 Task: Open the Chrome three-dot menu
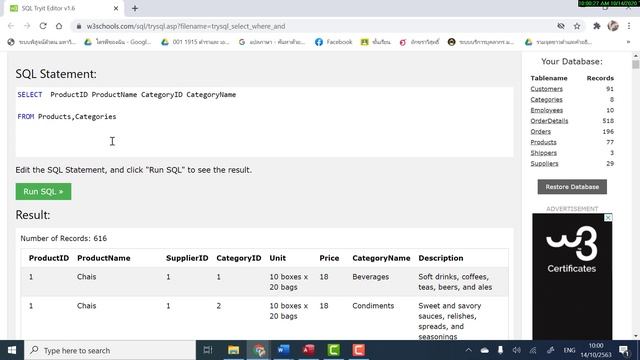coord(629,26)
